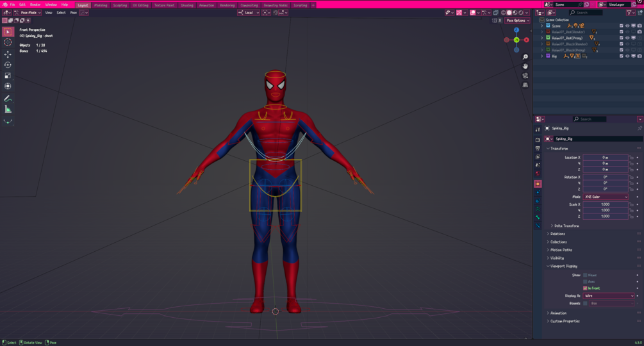644x346 pixels.
Task: Switch to the Shading workspace tab
Action: pyautogui.click(x=187, y=5)
